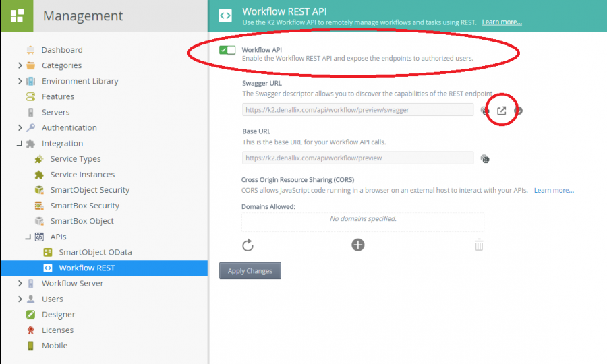Toggle the Workflow API switch
Viewport: 607px width, 364px height.
pos(227,50)
